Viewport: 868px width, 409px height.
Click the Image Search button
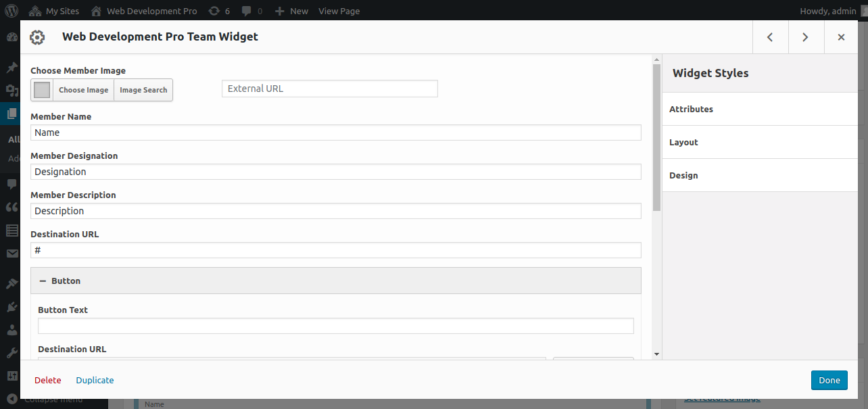point(143,90)
